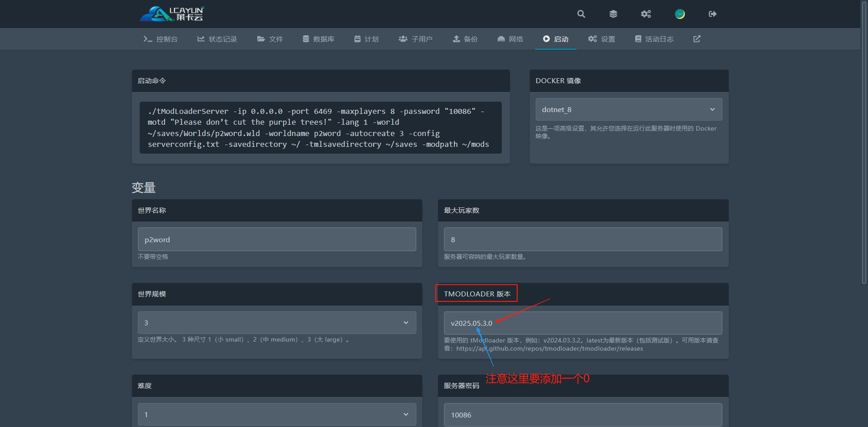Open the 控制台 tab
Image resolution: width=868 pixels, height=427 pixels.
click(x=160, y=39)
